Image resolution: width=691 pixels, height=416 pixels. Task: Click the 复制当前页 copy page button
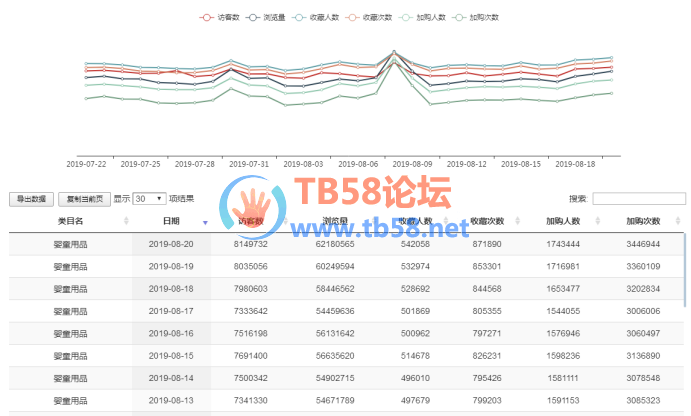point(85,199)
